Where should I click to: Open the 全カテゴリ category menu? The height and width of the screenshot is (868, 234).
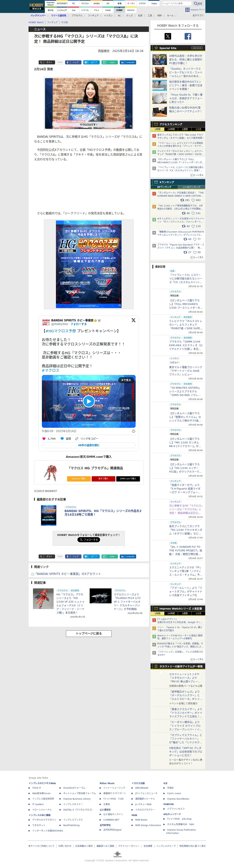[x=198, y=16]
